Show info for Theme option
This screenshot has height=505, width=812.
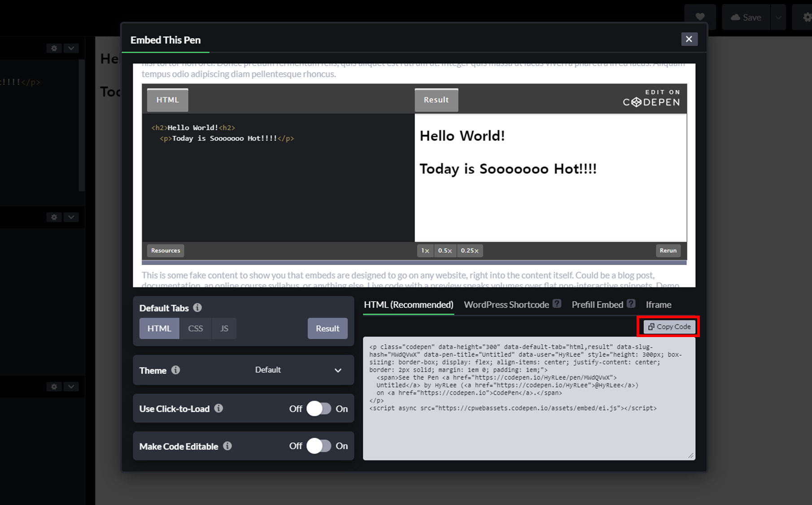click(176, 370)
